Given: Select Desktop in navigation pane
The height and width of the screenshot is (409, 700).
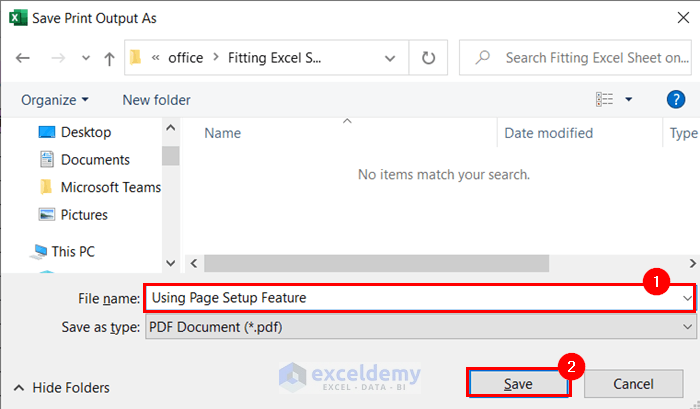Looking at the screenshot, I should (86, 132).
